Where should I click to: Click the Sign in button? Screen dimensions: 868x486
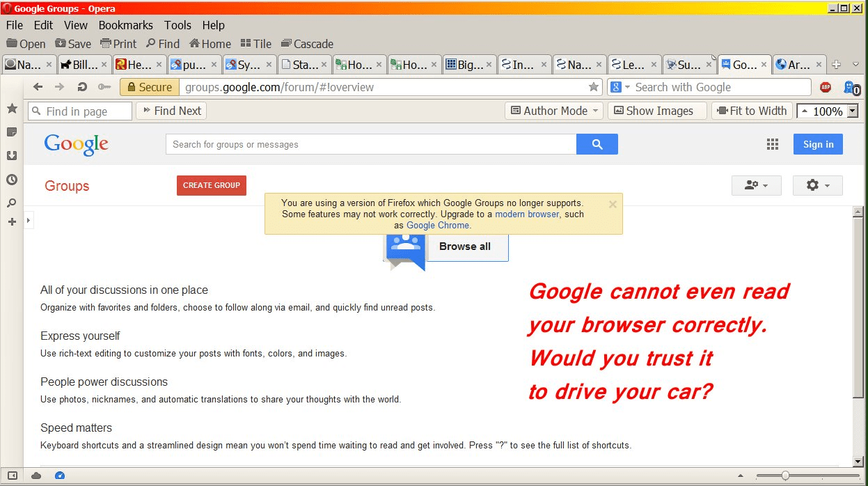point(818,144)
